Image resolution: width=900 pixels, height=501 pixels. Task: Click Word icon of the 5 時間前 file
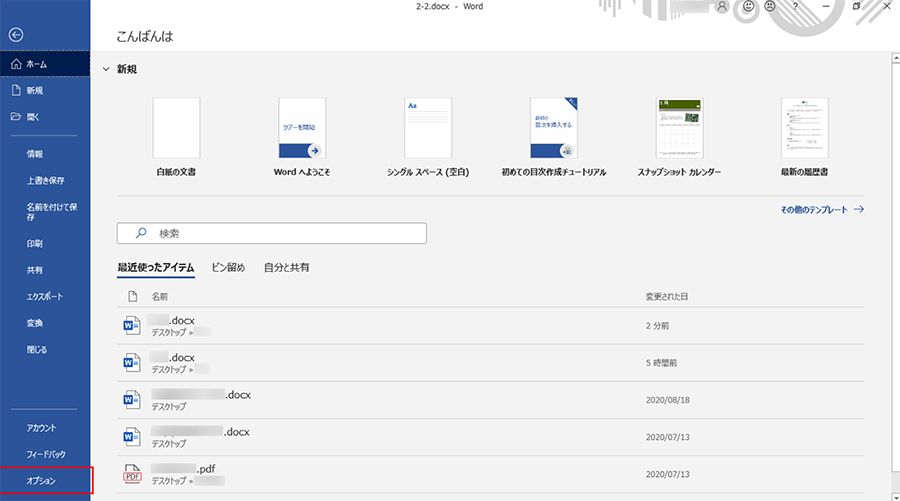132,363
